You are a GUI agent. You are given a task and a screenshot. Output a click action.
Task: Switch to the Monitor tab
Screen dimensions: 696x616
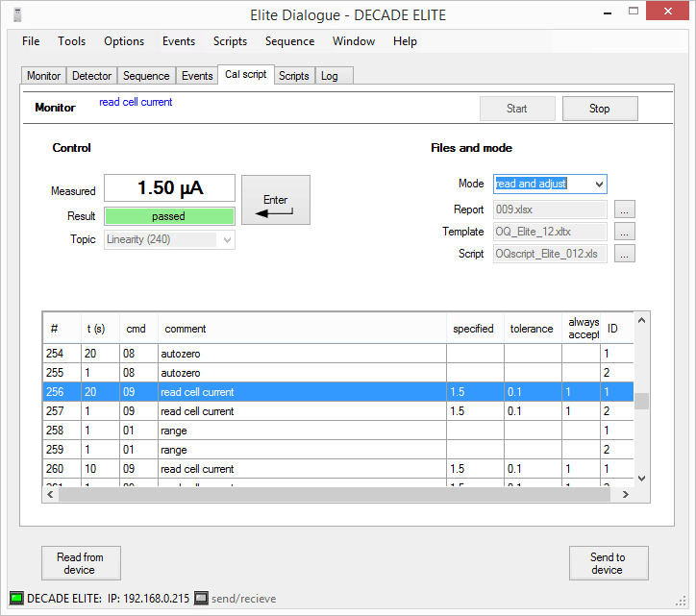point(44,76)
